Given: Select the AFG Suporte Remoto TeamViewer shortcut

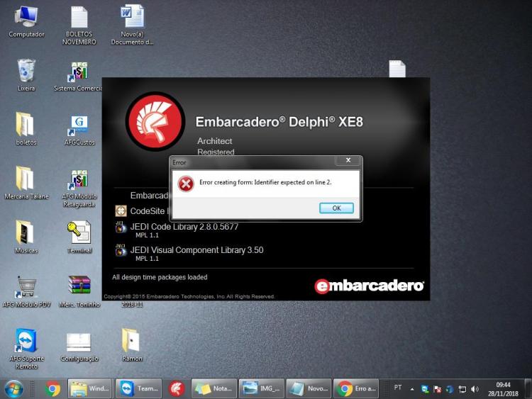Looking at the screenshot, I should 26,349.
